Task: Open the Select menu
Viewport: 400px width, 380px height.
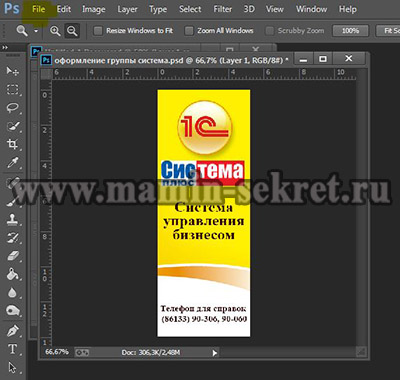Action: 190,9
